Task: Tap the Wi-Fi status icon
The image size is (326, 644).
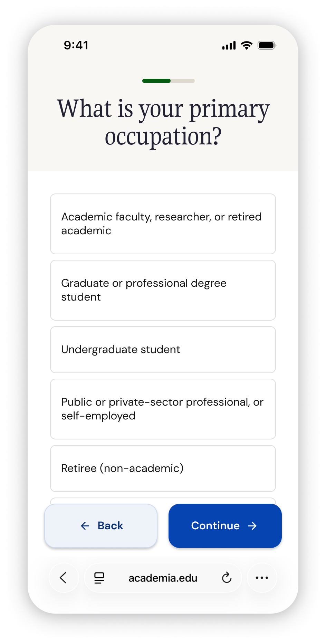Action: point(247,45)
